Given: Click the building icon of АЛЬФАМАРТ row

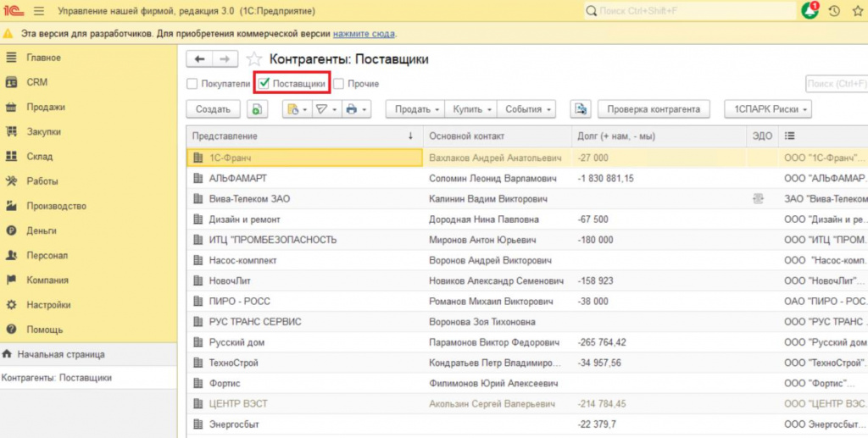Looking at the screenshot, I should 198,178.
